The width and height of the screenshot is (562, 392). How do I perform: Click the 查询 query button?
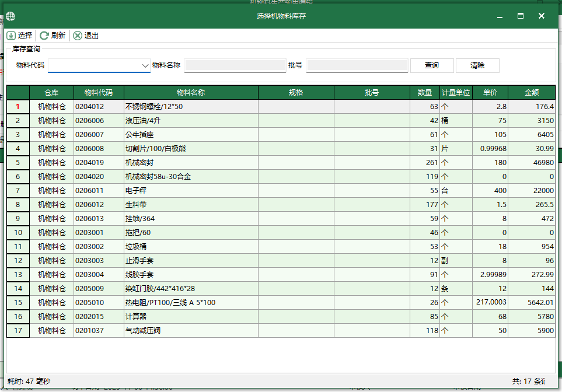click(432, 65)
